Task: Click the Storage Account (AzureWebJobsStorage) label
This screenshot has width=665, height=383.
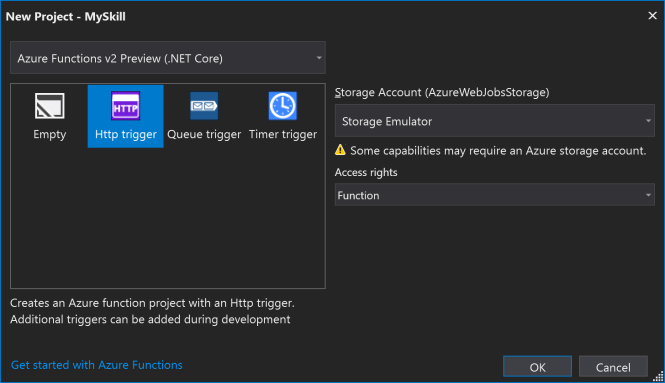Action: (x=442, y=92)
